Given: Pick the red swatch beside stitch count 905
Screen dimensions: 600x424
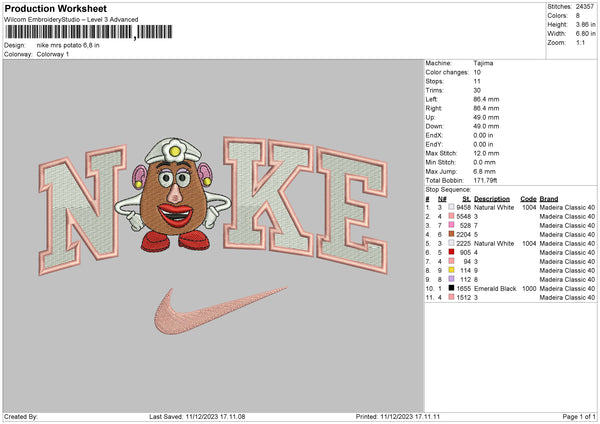Looking at the screenshot, I should [x=452, y=252].
